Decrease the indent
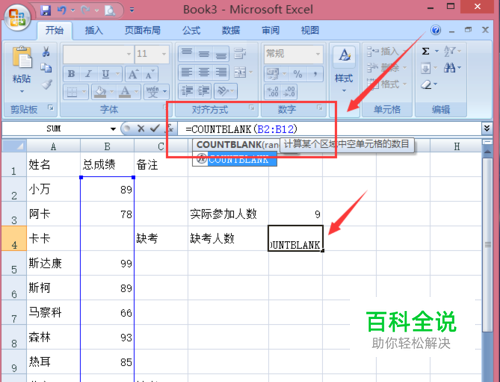Viewport: 500px width, 382px height. click(x=187, y=91)
